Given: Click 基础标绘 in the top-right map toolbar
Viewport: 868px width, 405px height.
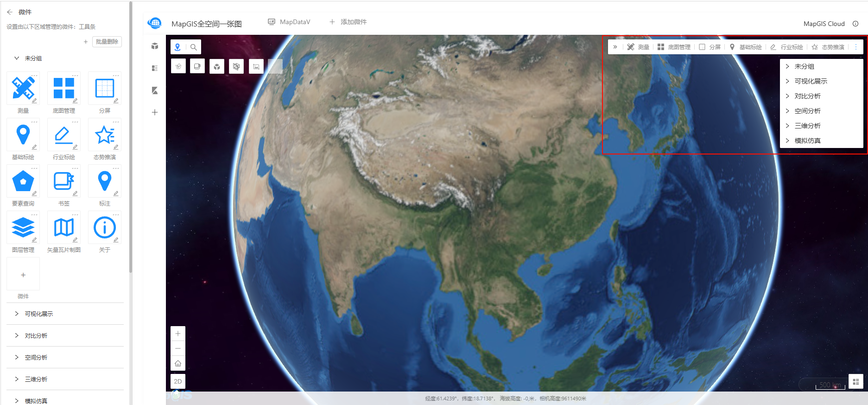Looking at the screenshot, I should click(745, 47).
